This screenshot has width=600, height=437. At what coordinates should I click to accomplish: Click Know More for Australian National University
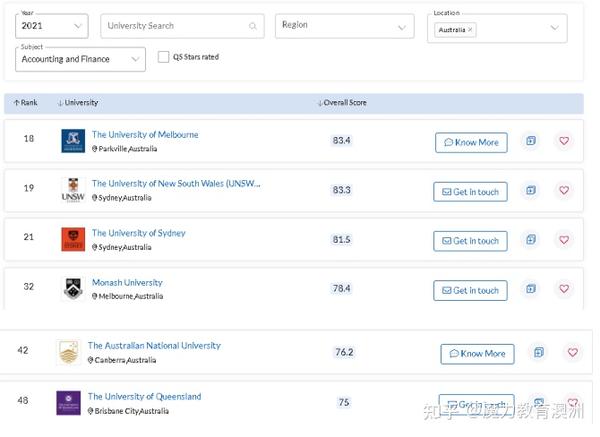(x=477, y=354)
